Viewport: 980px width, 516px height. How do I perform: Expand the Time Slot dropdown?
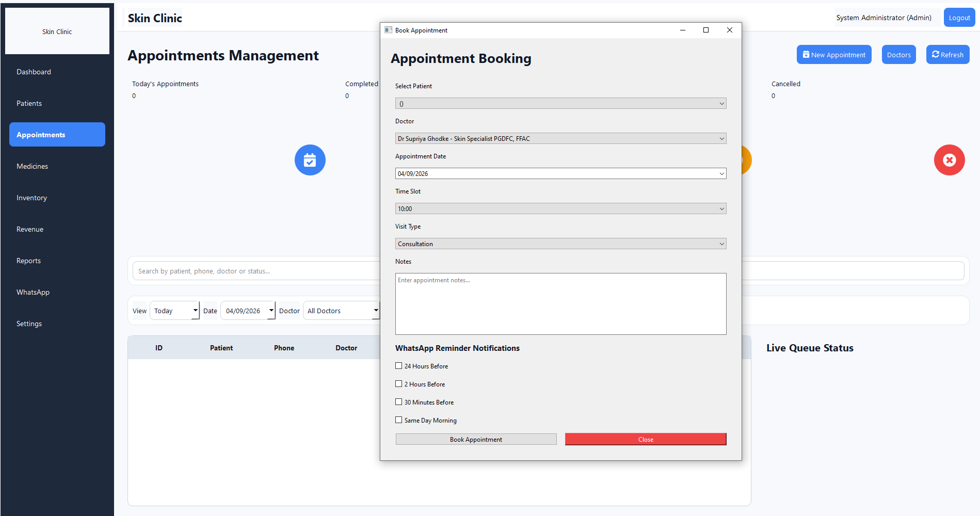click(560, 208)
